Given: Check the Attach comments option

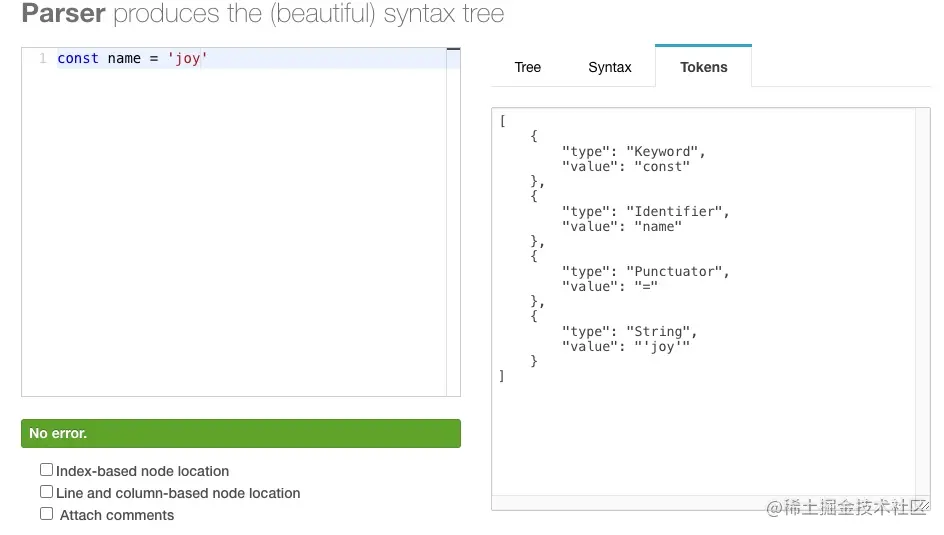Looking at the screenshot, I should tap(47, 514).
